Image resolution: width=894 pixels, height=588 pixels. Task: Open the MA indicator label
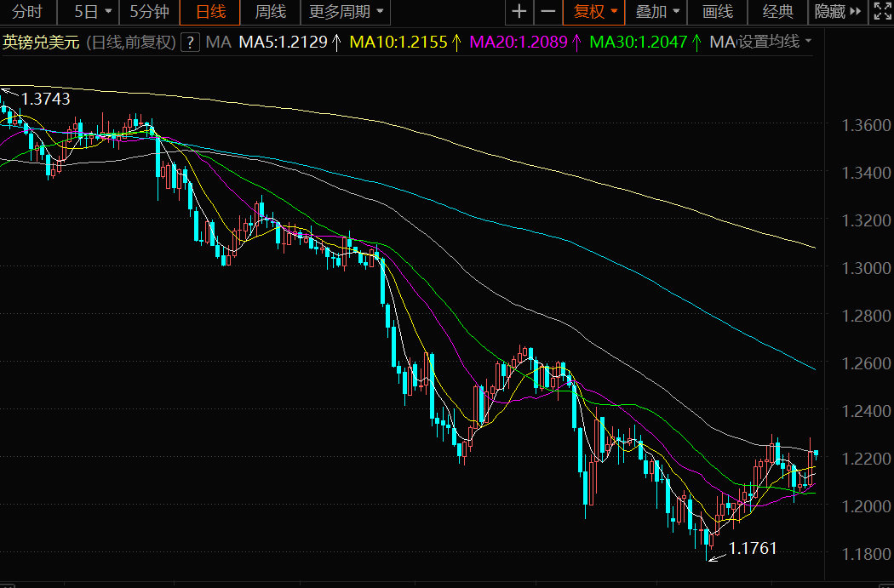point(218,42)
